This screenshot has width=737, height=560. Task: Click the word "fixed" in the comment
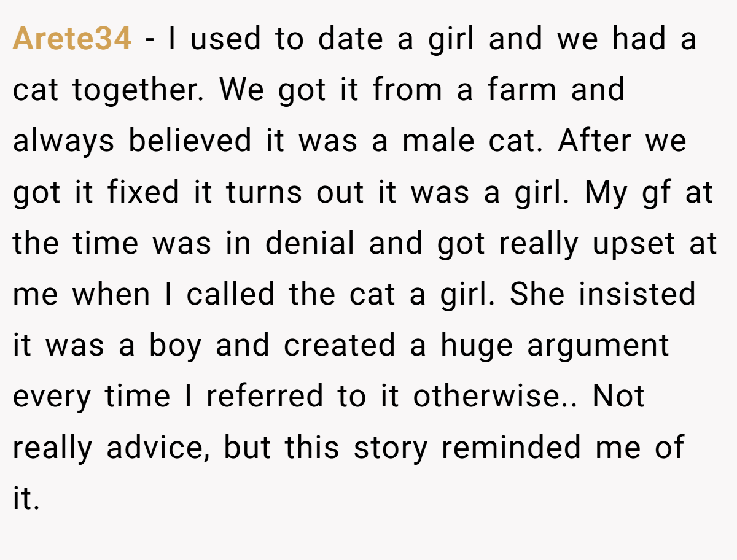(x=142, y=192)
